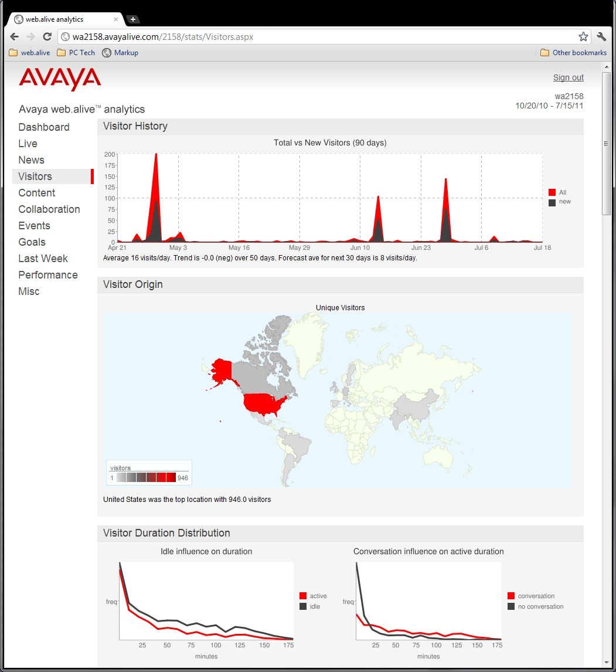
Task: Click the conversation legend swatch
Action: point(511,596)
